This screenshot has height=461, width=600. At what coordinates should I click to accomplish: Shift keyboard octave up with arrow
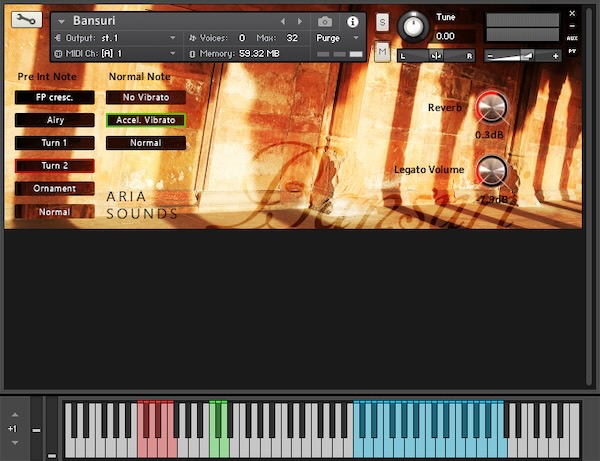(x=15, y=415)
